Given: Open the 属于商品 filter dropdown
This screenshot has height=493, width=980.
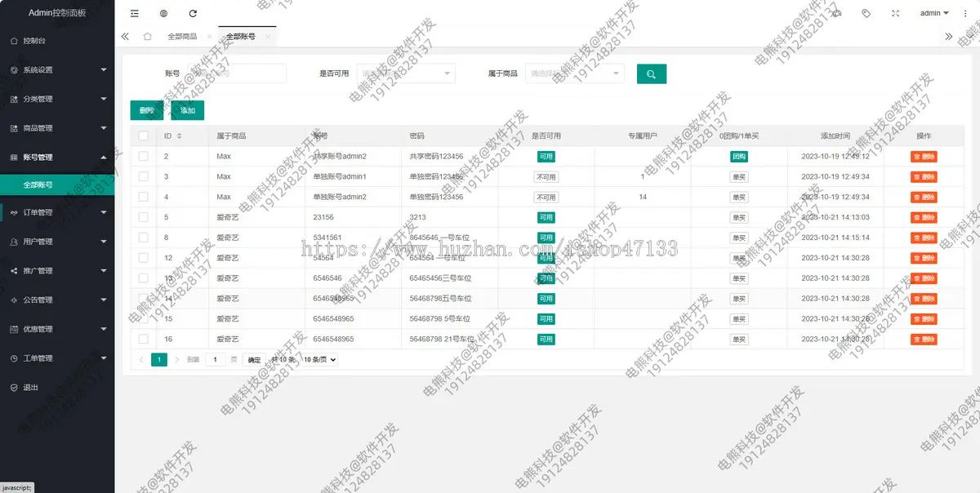Looking at the screenshot, I should pyautogui.click(x=575, y=73).
